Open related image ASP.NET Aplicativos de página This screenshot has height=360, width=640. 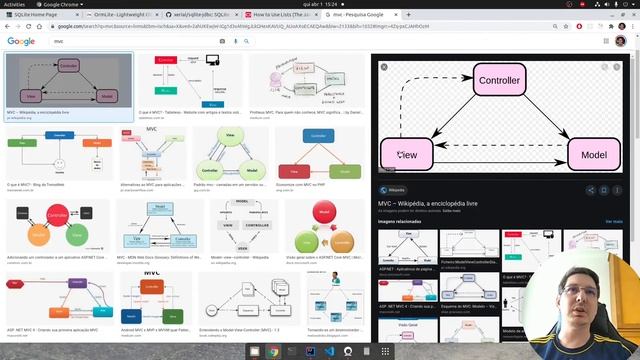(x=408, y=247)
